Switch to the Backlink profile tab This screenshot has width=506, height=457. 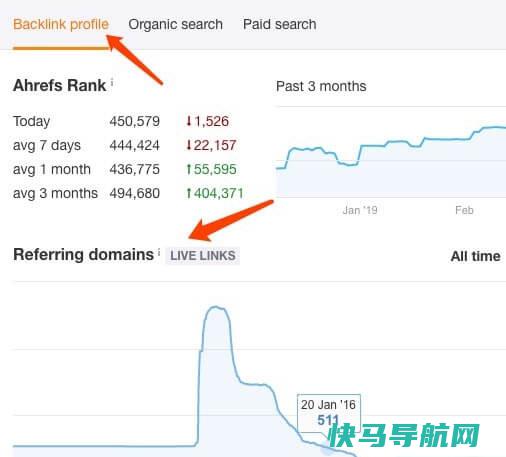pos(61,25)
